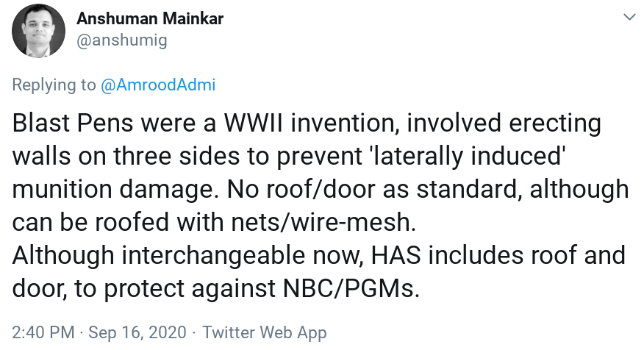Open the @anshumig handle link

[x=122, y=40]
